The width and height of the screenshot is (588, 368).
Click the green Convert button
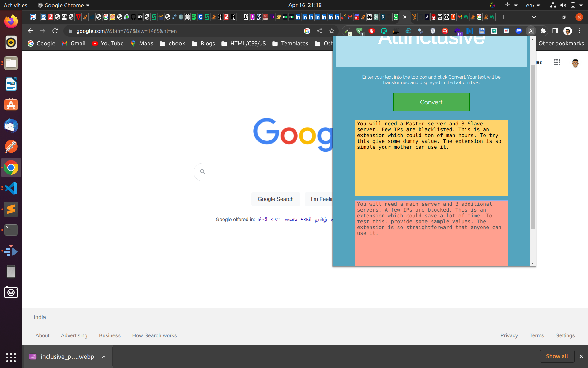click(x=431, y=102)
